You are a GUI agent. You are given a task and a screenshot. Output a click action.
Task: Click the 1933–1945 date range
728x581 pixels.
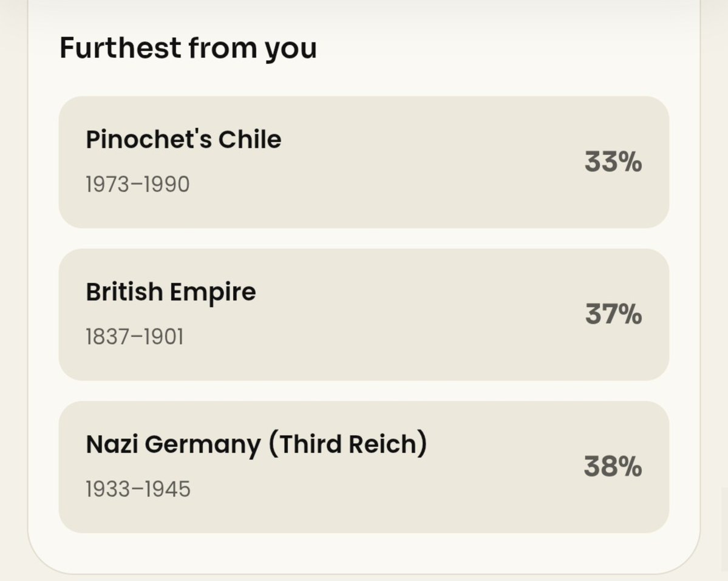point(138,489)
